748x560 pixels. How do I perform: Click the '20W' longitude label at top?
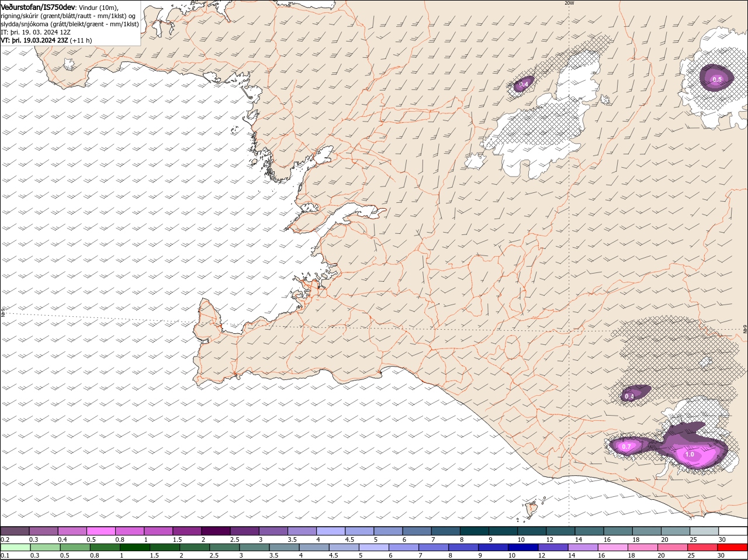point(569,3)
